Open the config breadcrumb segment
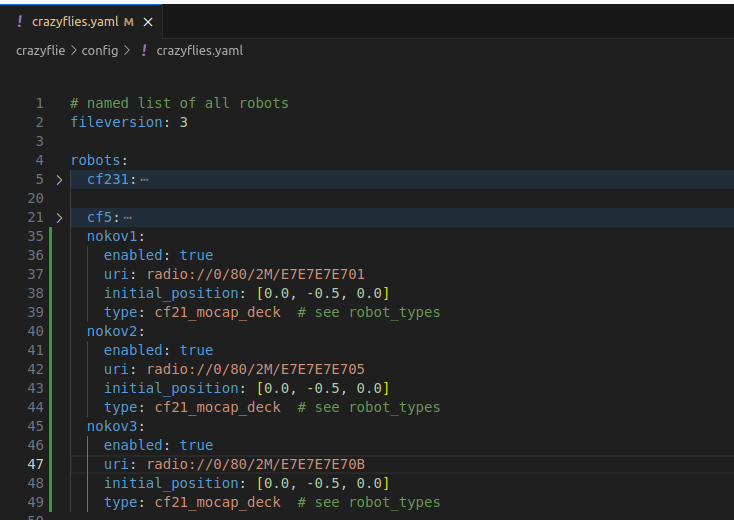This screenshot has width=734, height=520. pyautogui.click(x=100, y=51)
